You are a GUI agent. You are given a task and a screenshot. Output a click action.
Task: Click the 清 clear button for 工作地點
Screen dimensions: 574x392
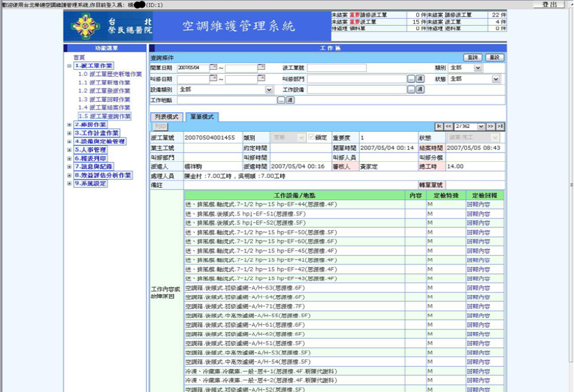pyautogui.click(x=290, y=100)
